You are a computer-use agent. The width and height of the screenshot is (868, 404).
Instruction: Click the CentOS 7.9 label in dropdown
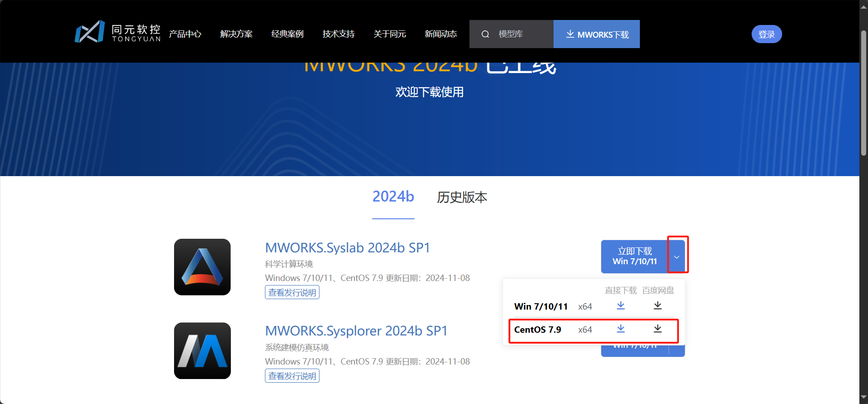pyautogui.click(x=538, y=330)
